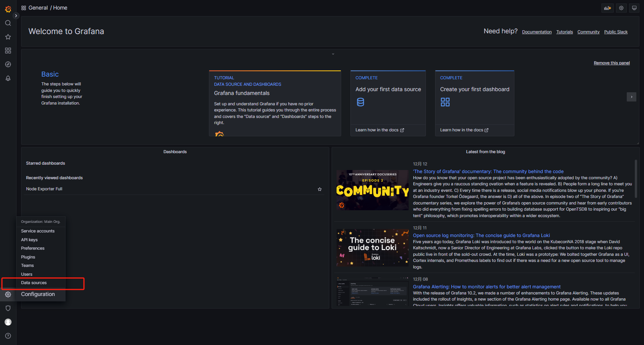Viewport: 644px width, 345px height.
Task: Open the Community help link
Action: tap(588, 32)
